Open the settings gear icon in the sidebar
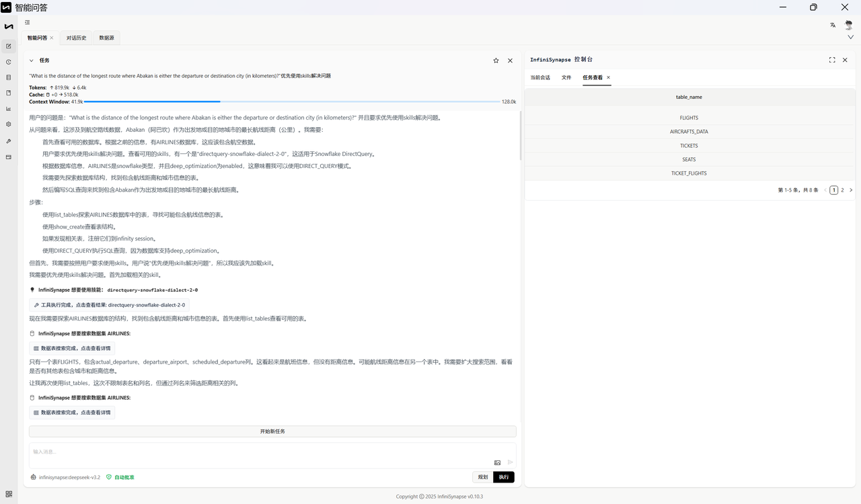This screenshot has width=861, height=504. coord(9,124)
